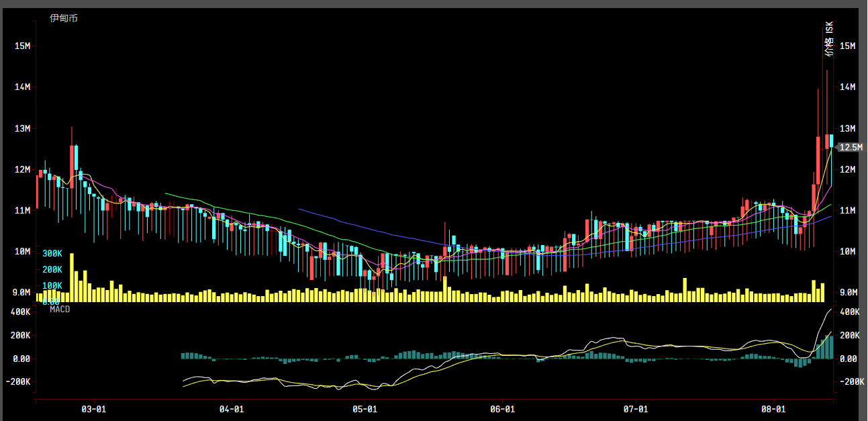This screenshot has height=421, width=868.
Task: Click the 价格 ISK axis title
Action: [x=830, y=39]
